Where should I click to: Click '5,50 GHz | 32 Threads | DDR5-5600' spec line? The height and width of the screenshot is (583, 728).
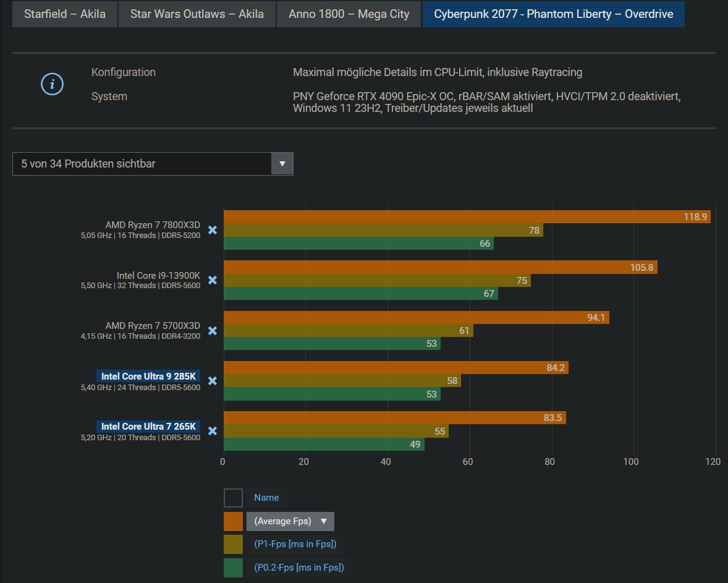pos(141,286)
